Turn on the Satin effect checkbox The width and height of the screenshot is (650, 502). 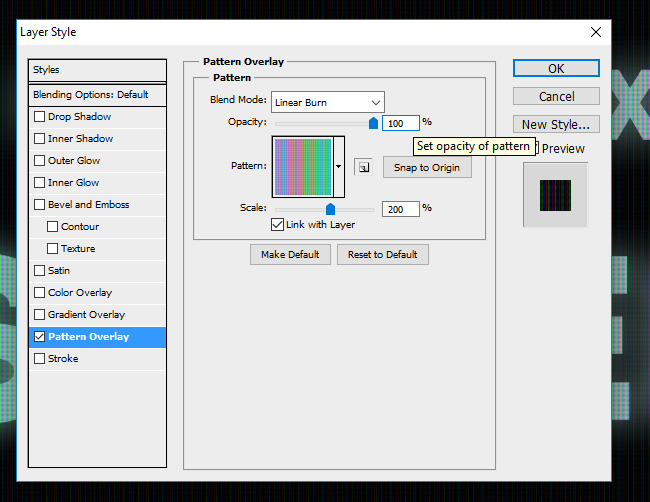[39, 270]
